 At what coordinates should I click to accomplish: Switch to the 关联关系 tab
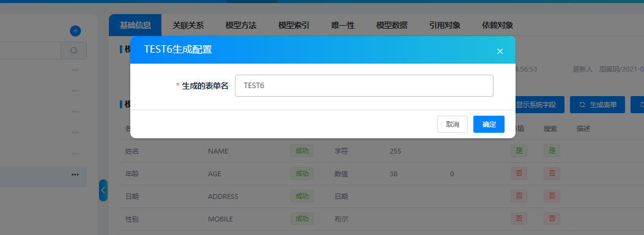coord(188,25)
